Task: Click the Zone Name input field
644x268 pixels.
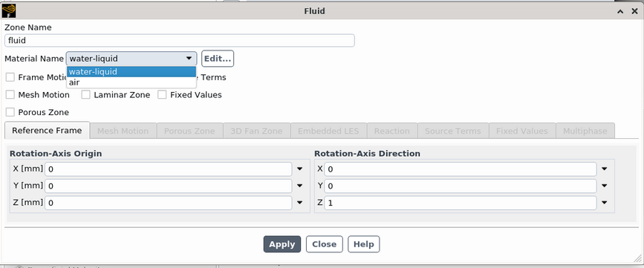Action: point(180,41)
